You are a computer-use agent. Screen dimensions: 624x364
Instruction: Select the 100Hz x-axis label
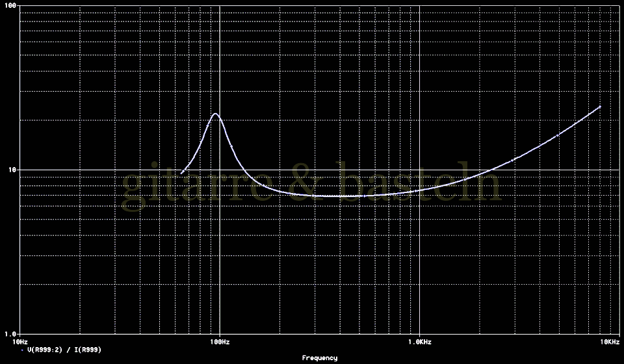(x=220, y=341)
